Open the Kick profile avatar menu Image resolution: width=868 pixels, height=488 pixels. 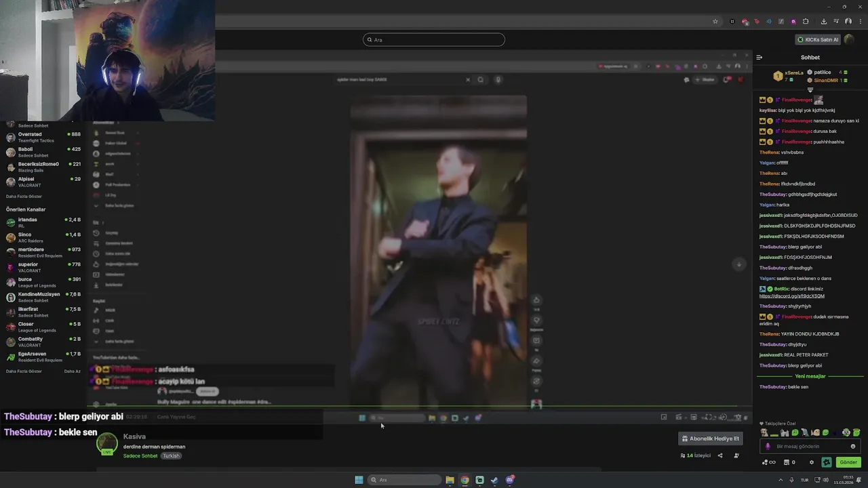(x=850, y=39)
